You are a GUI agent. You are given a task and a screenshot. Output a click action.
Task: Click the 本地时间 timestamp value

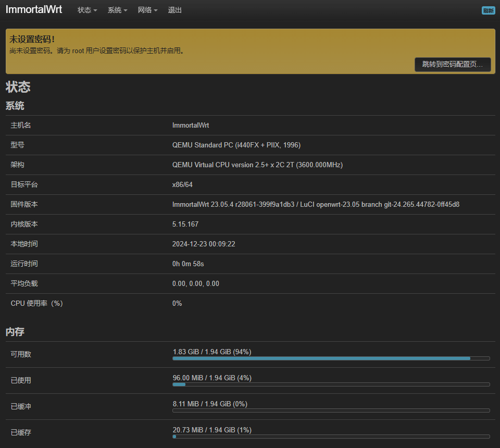point(204,244)
